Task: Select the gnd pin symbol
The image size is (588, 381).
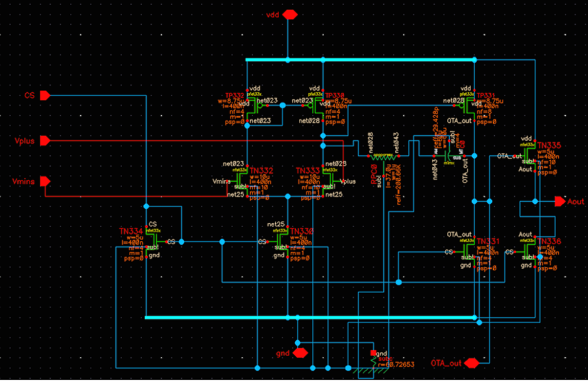Action: pos(300,353)
